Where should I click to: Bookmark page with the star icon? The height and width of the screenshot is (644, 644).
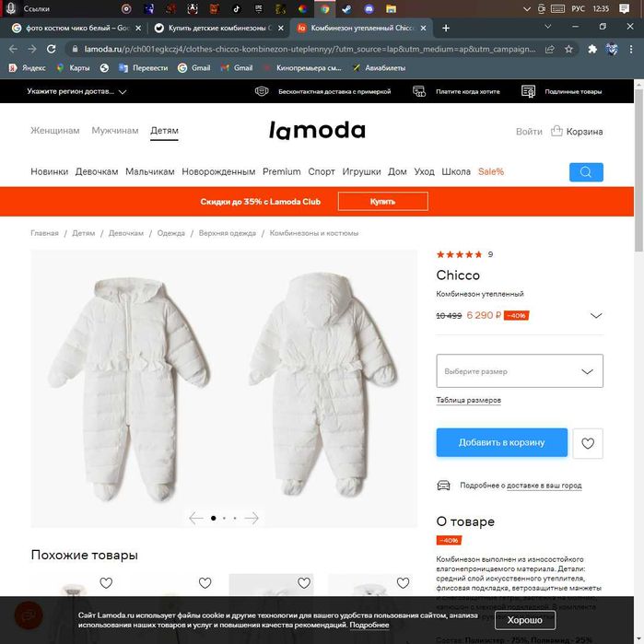click(568, 49)
